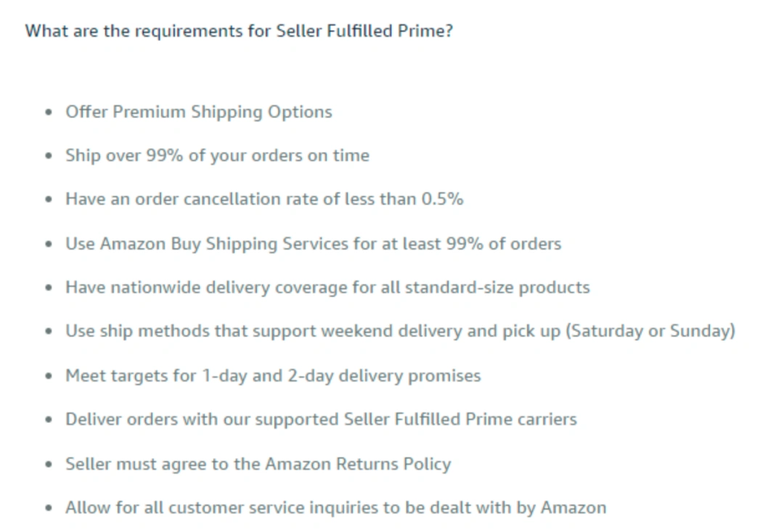This screenshot has width=784, height=532.
Task: Click the bullet beside order cancellation rate line
Action: click(x=49, y=200)
